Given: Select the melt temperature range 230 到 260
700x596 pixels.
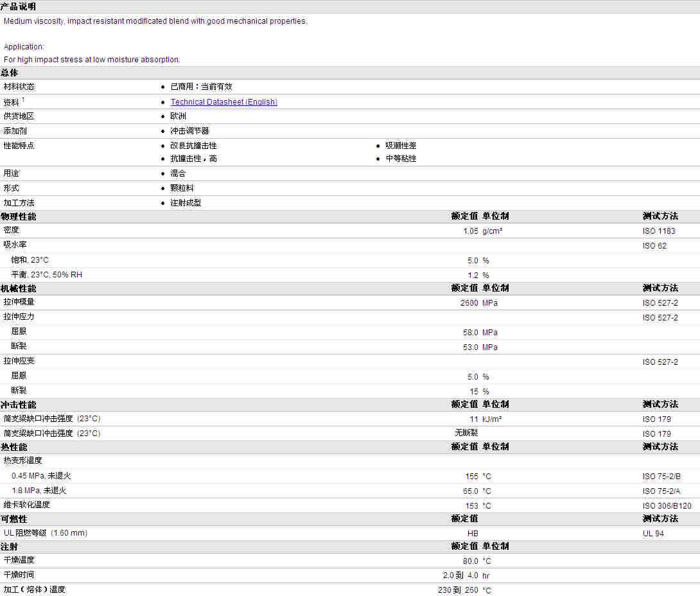Looking at the screenshot, I should [x=458, y=590].
